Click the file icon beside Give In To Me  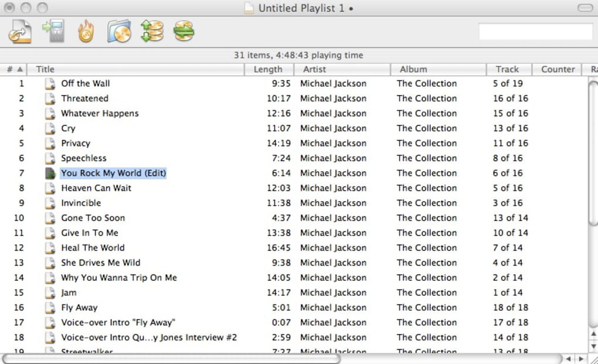[50, 233]
